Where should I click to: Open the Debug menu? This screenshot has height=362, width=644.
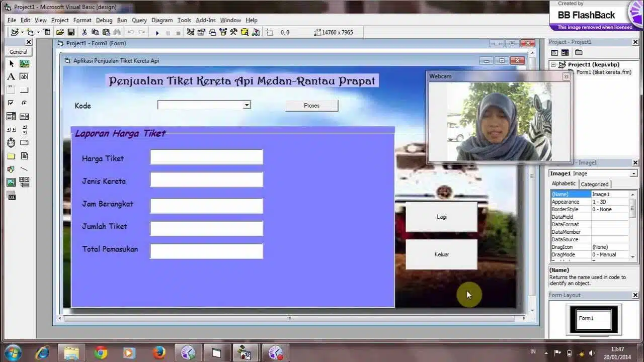click(104, 20)
